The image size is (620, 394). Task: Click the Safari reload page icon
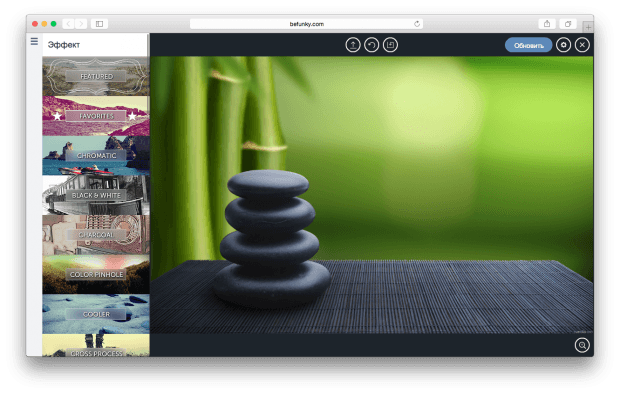[x=417, y=24]
